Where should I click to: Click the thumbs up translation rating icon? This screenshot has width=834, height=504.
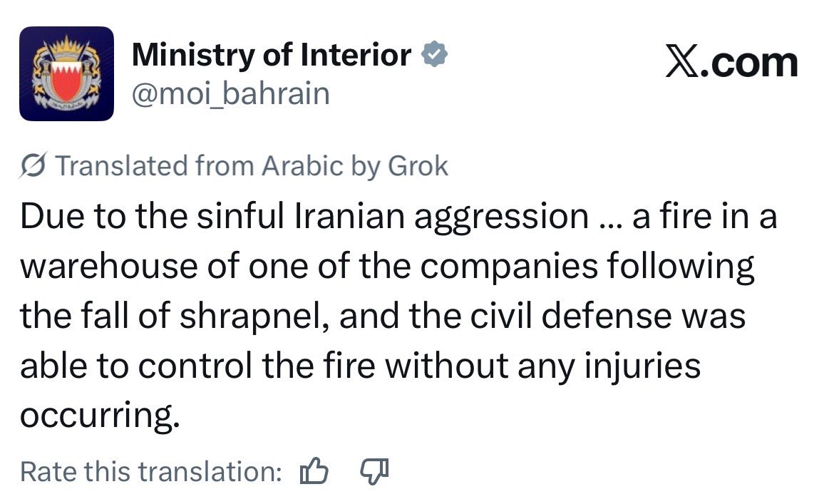coord(314,470)
